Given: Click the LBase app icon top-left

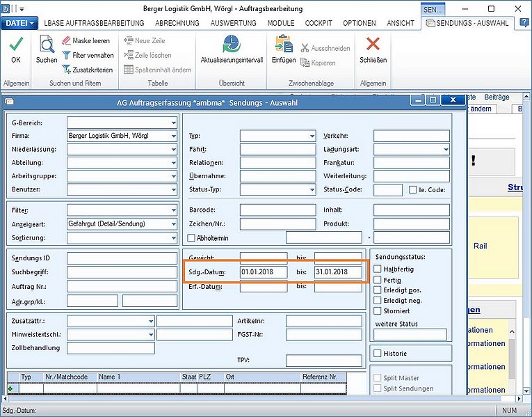Looking at the screenshot, I should (x=5, y=8).
